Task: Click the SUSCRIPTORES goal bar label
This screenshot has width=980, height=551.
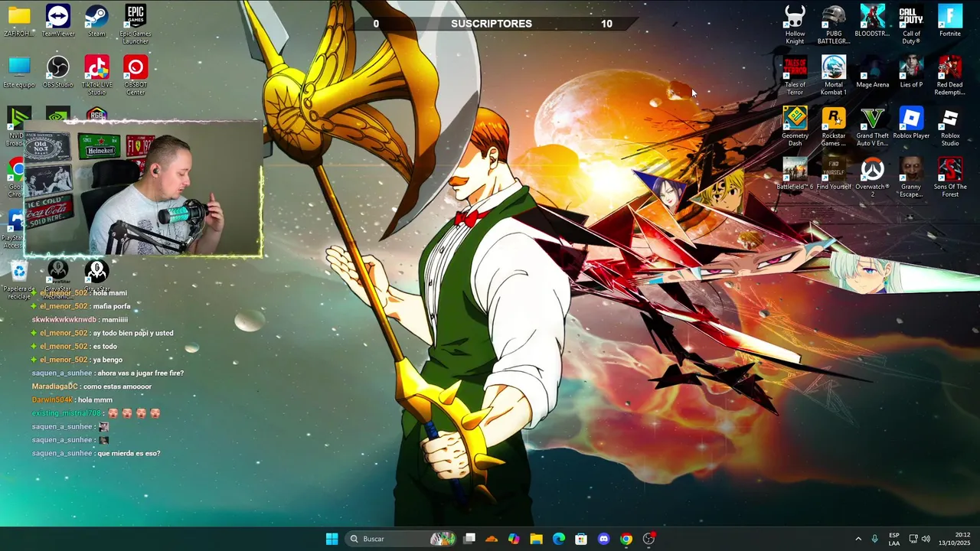Action: pos(492,24)
